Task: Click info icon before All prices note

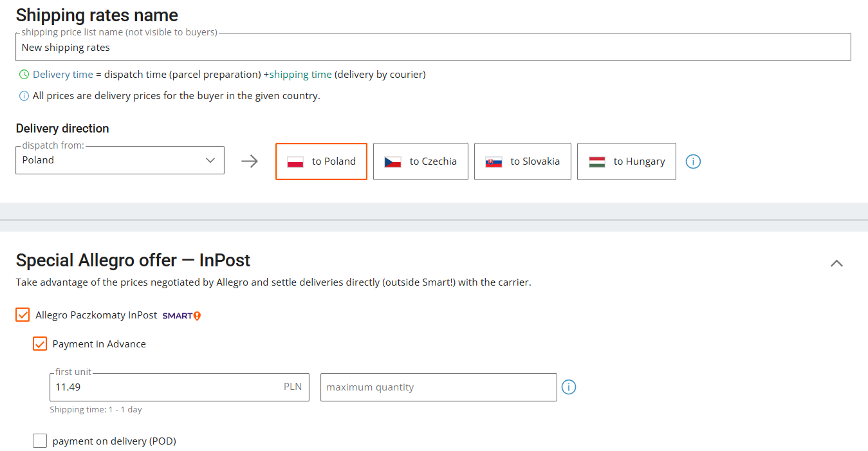Action: [24, 97]
